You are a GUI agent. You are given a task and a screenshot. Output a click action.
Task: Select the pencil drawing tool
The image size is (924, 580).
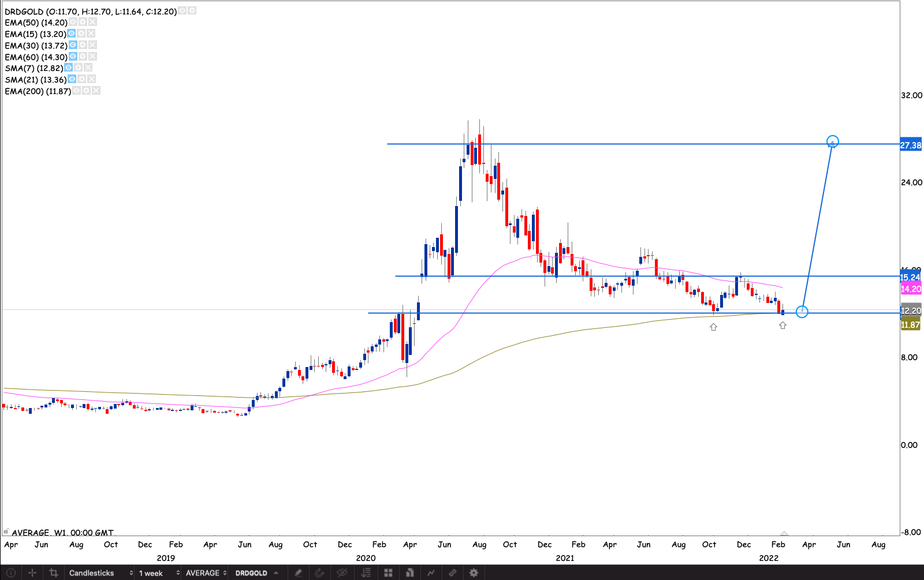coord(299,573)
